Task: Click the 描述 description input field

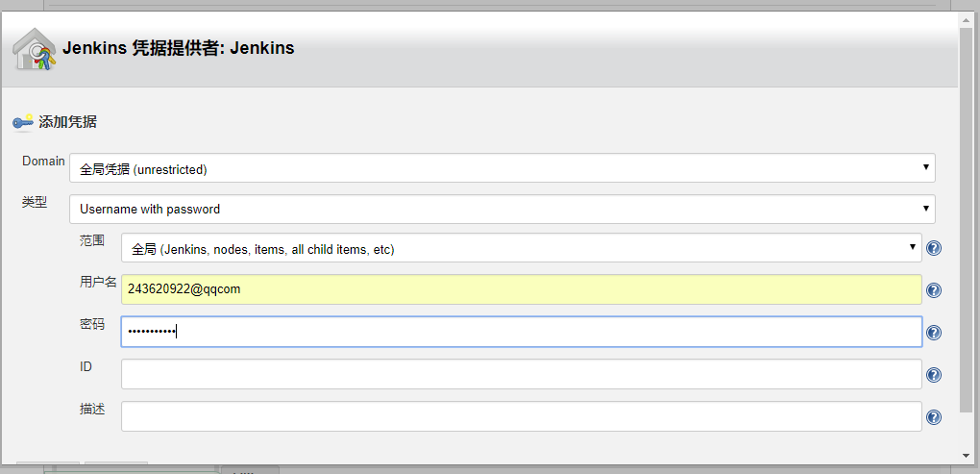Action: [x=521, y=416]
